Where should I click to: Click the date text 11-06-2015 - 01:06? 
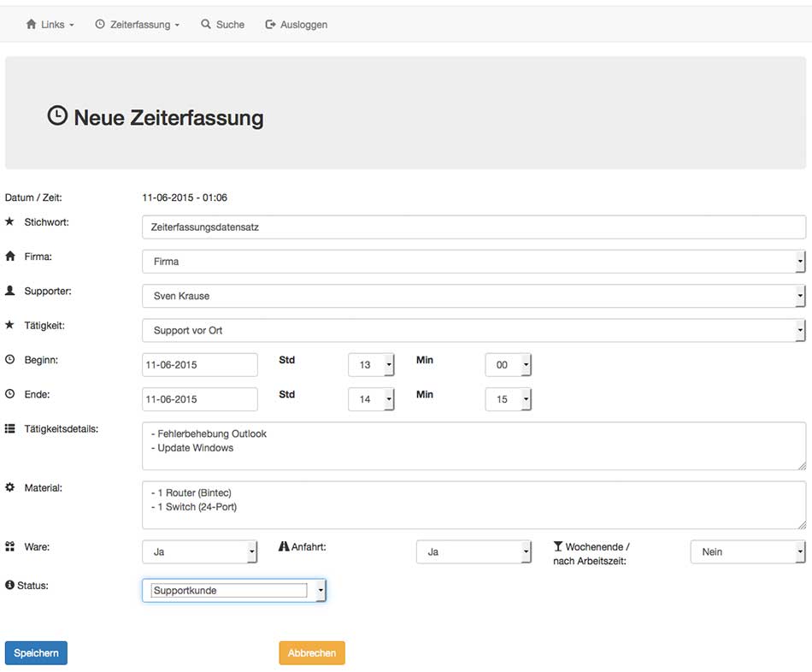pyautogui.click(x=185, y=197)
